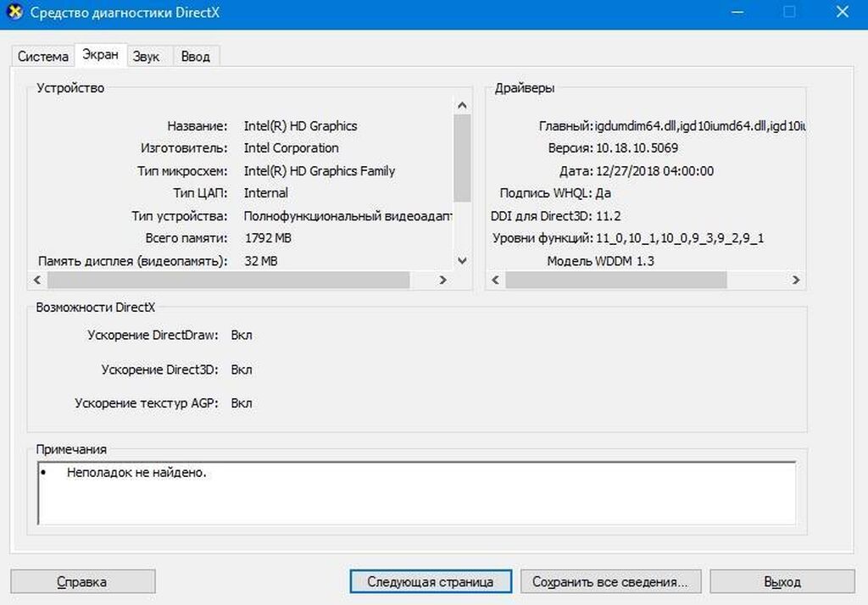Right scroll arrow under the Устройство panel
Viewport: 868px width, 605px height.
(442, 280)
